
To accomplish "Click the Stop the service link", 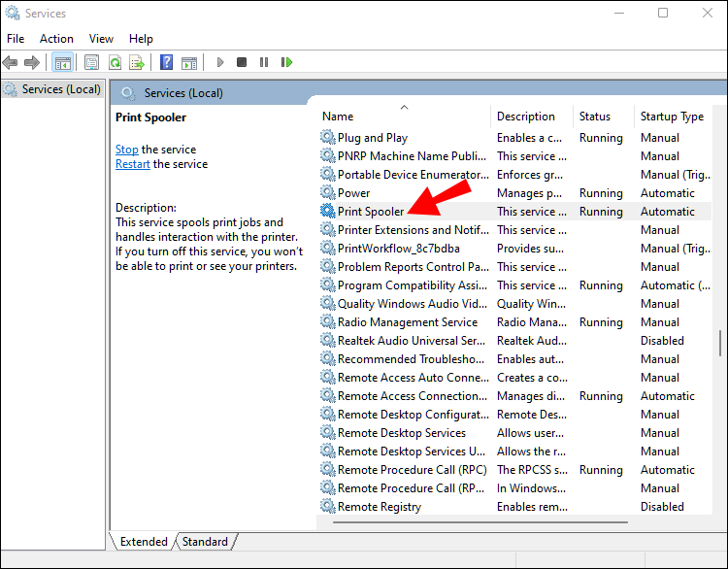I will 126,150.
